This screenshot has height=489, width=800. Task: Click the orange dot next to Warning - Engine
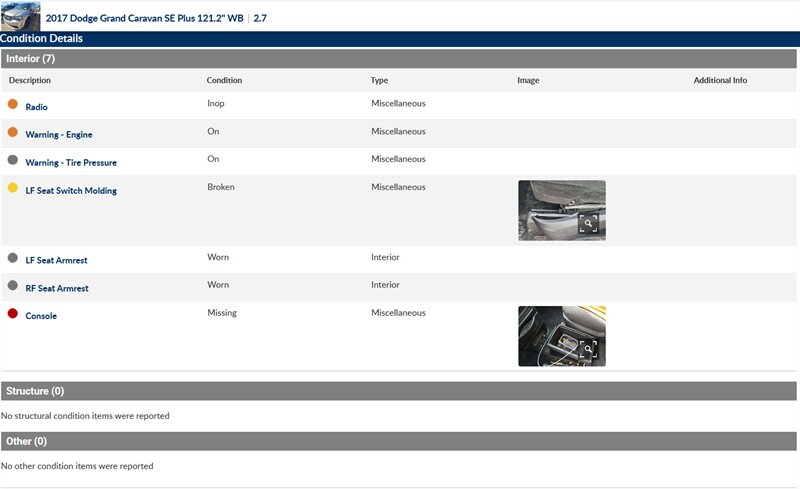point(13,132)
